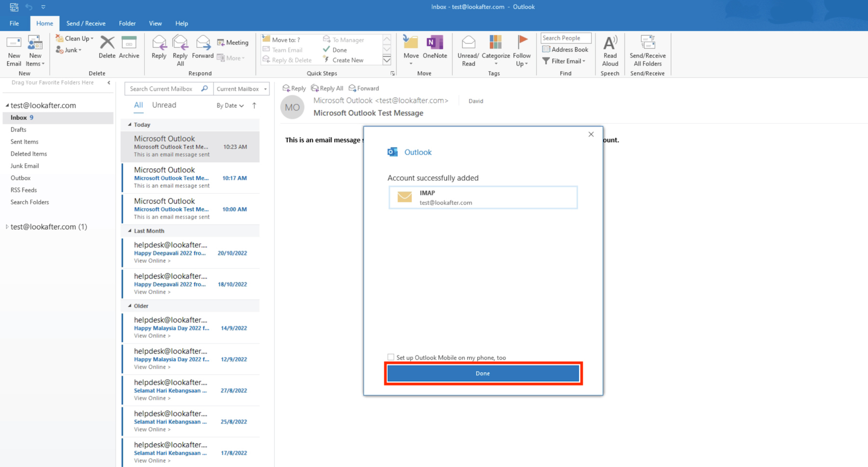Expand the second test@lookafter.com account
868x467 pixels.
pos(7,227)
